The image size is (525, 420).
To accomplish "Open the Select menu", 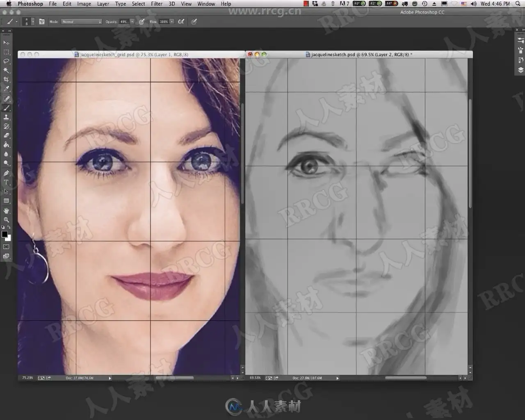I will coord(138,4).
